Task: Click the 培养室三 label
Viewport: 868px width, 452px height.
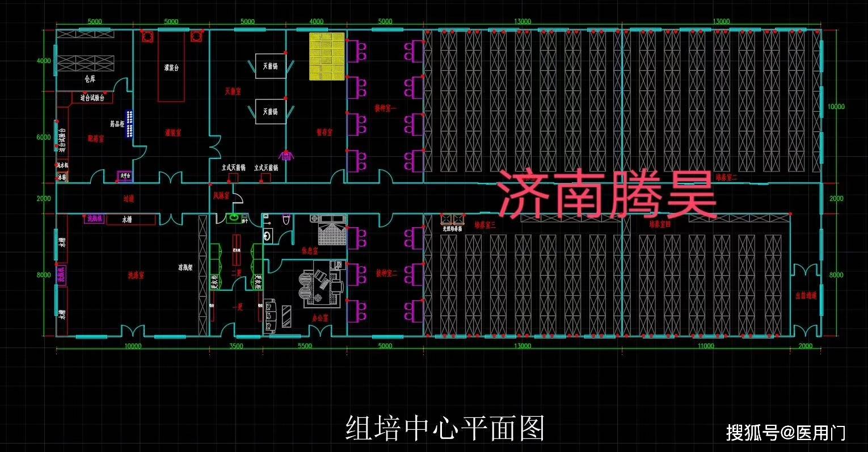Action: [485, 225]
